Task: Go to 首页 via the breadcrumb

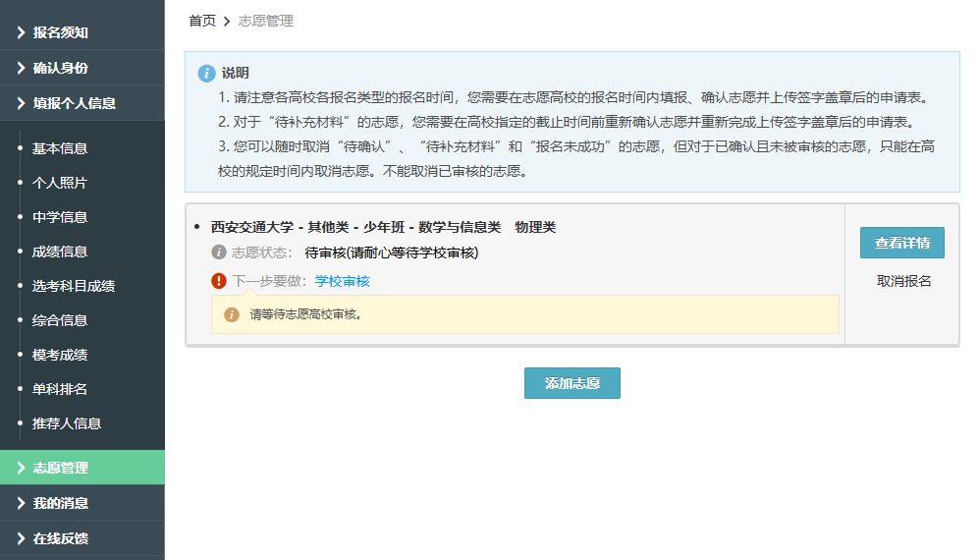Action: coord(202,21)
